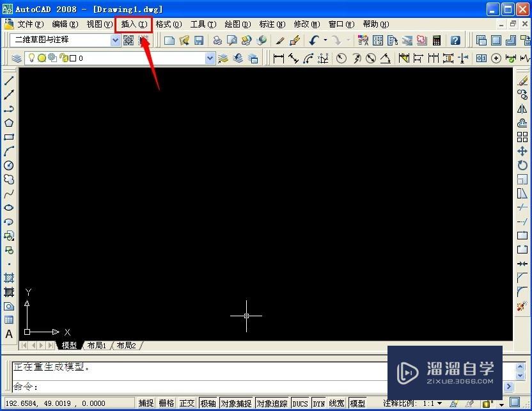Choose the Mirror tool on the modify toolbar

pos(522,108)
